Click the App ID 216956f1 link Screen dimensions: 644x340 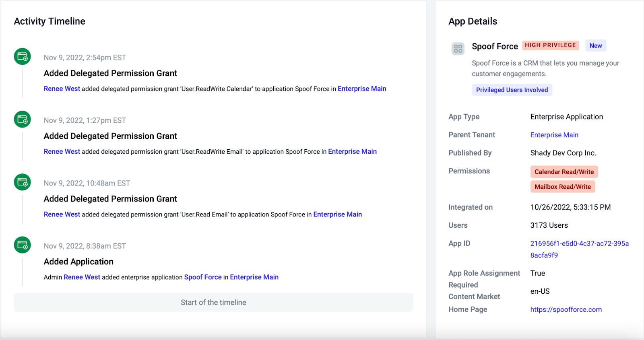click(580, 249)
